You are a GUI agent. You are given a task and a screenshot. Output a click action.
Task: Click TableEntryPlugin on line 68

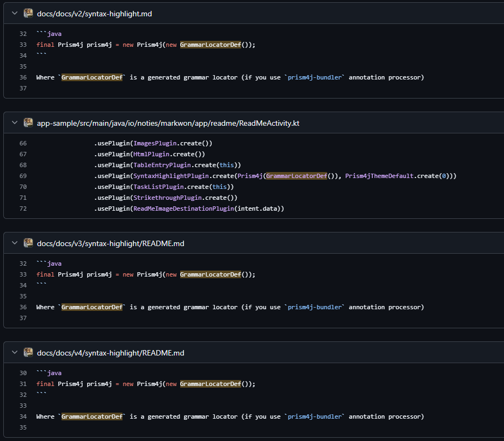(162, 165)
